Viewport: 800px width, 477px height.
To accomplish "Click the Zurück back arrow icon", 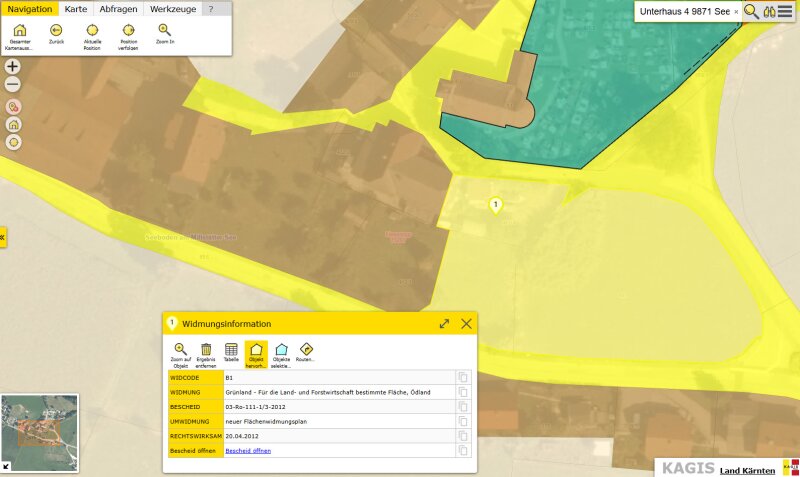I will pyautogui.click(x=56, y=31).
